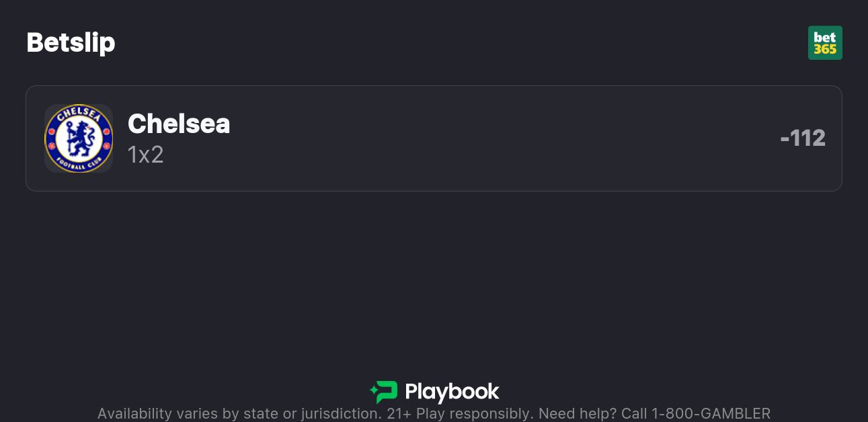Image resolution: width=868 pixels, height=422 pixels.
Task: Open the Playbook wordmark link
Action: [x=452, y=392]
